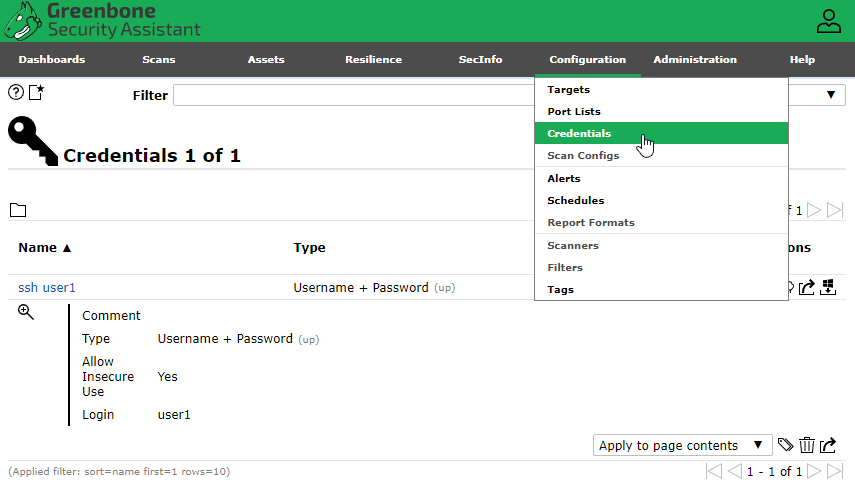The image size is (855, 486).
Task: Go to next page arrow at top
Action: coord(814,210)
